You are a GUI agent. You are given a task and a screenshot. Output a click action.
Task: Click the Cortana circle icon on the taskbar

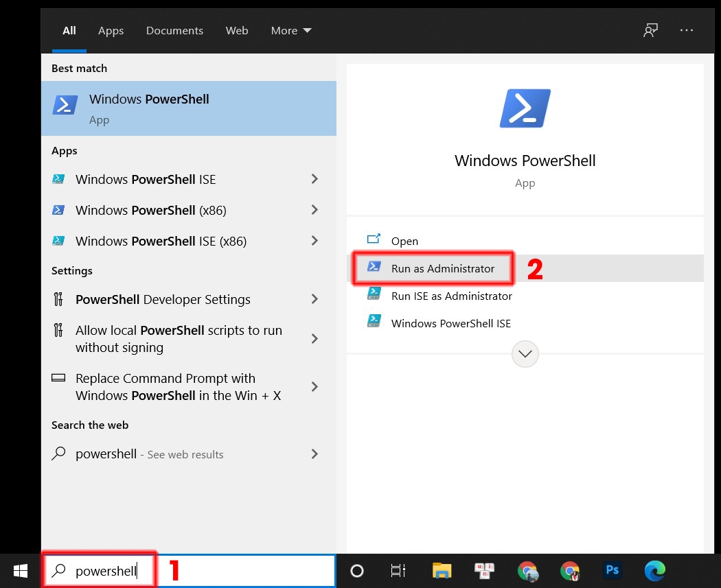(x=357, y=571)
